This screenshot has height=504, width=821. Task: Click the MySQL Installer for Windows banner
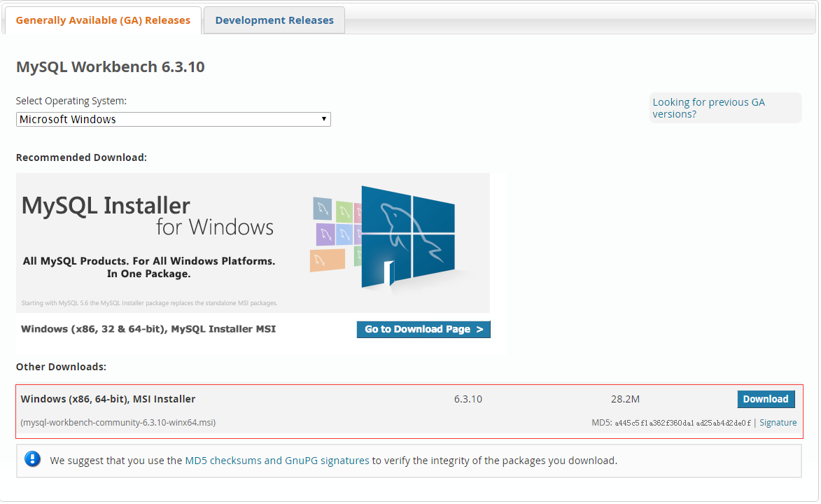click(253, 243)
